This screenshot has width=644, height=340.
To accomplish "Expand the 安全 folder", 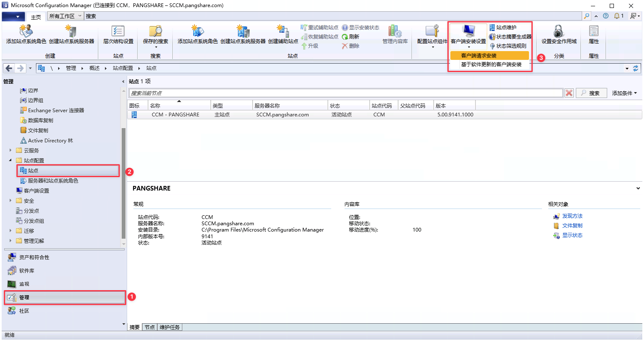I will pyautogui.click(x=10, y=201).
